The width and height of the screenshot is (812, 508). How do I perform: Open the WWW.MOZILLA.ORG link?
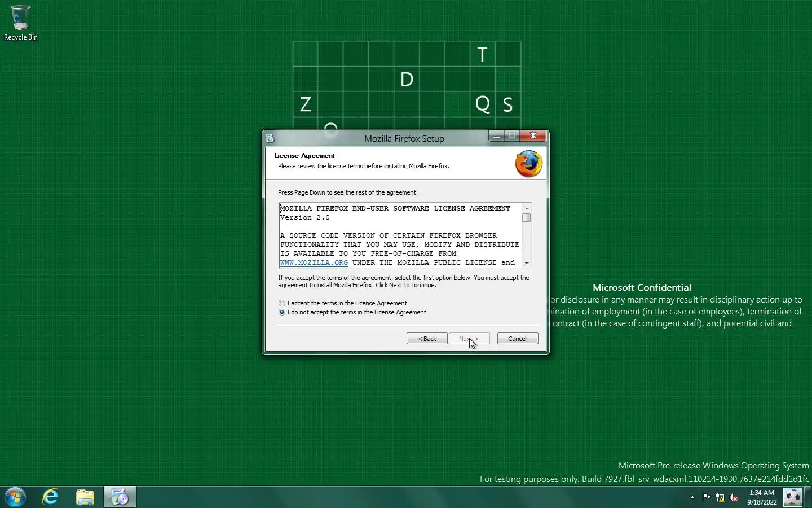(x=314, y=262)
